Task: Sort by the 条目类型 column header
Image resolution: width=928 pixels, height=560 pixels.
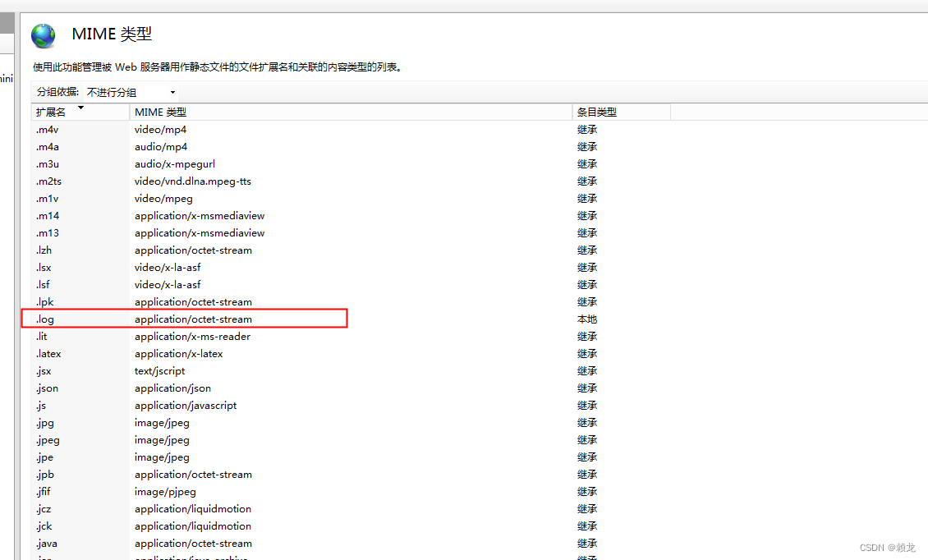Action: coord(622,112)
